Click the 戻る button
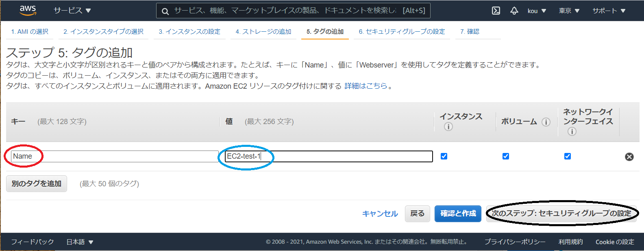Image resolution: width=644 pixels, height=251 pixels. tap(417, 214)
